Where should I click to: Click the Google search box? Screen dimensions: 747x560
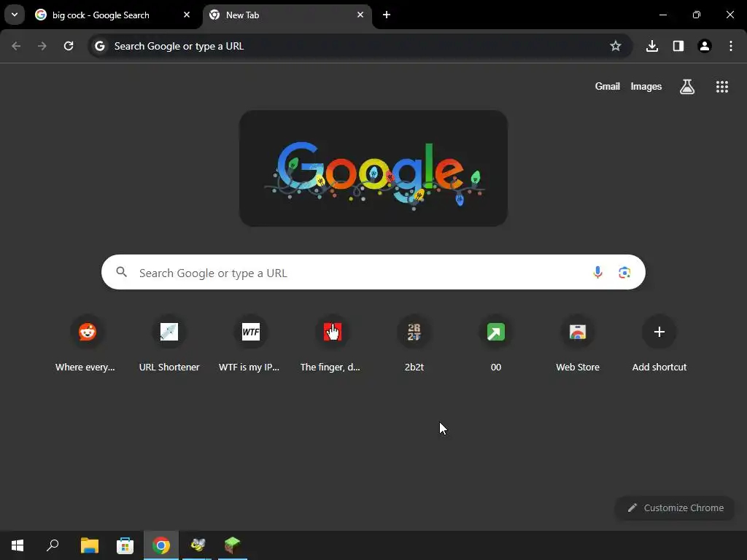pos(373,273)
